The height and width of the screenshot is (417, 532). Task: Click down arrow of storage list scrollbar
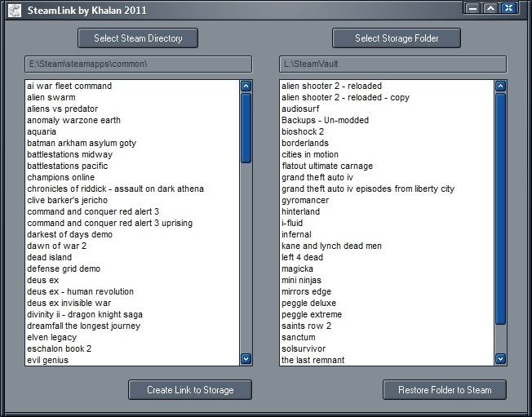coord(500,358)
